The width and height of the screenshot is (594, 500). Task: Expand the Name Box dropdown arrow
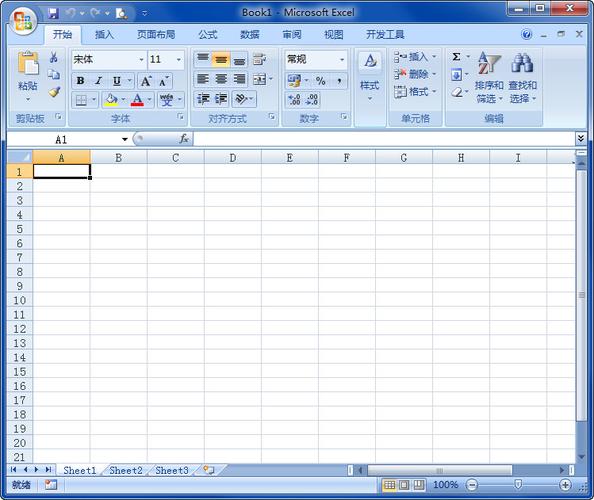(x=125, y=139)
